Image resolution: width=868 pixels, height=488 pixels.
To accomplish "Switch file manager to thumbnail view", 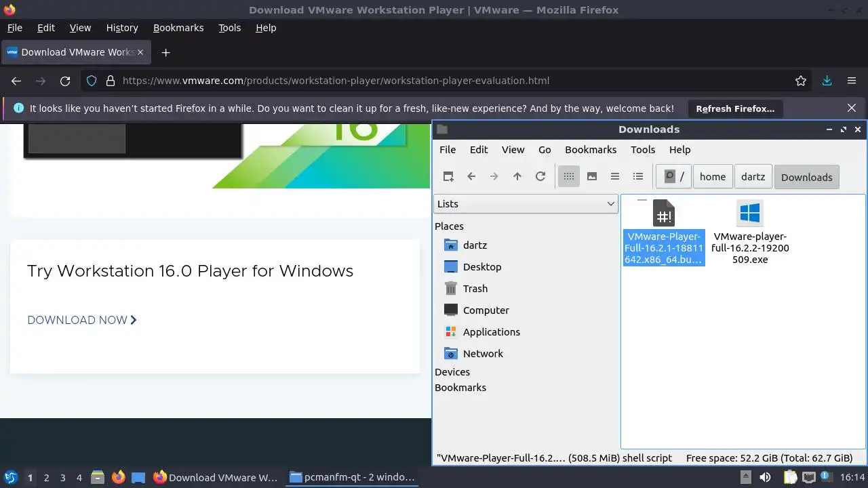I will click(592, 176).
